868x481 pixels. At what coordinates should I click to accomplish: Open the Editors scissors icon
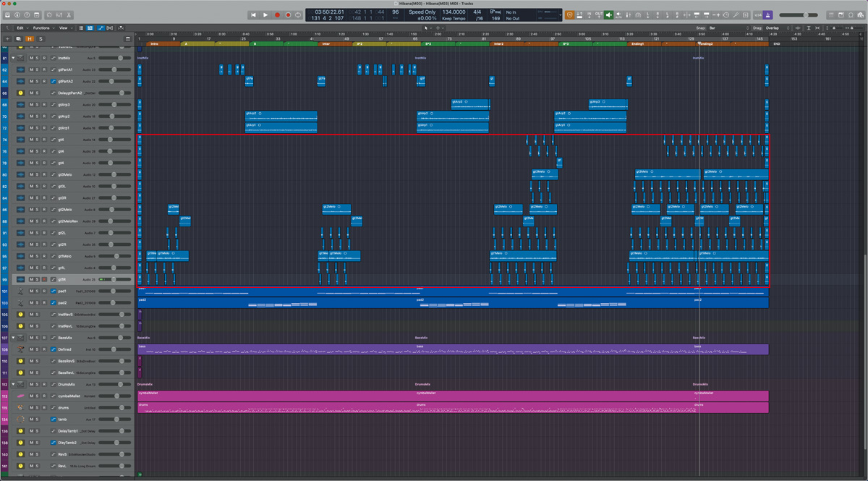point(69,15)
